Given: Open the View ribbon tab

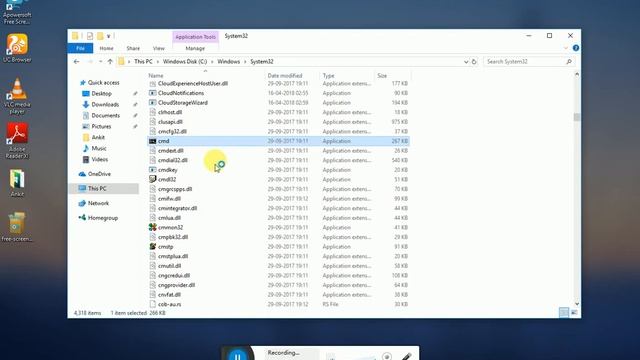Looking at the screenshot, I should (159, 48).
